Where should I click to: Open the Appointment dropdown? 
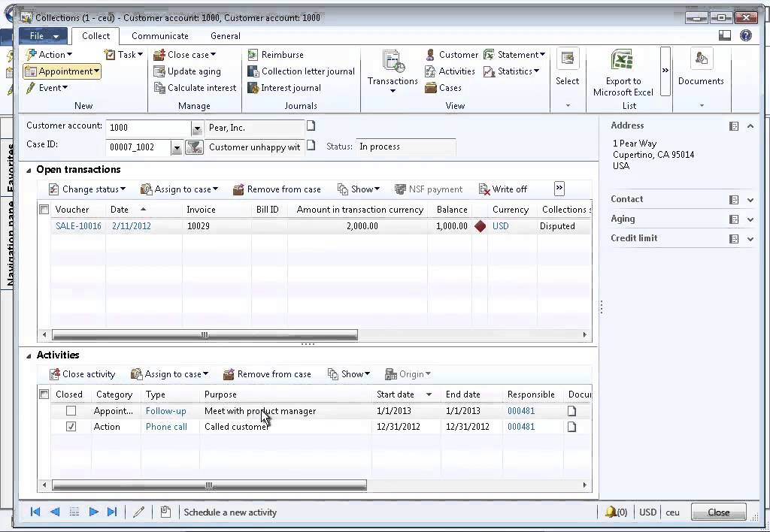point(62,71)
